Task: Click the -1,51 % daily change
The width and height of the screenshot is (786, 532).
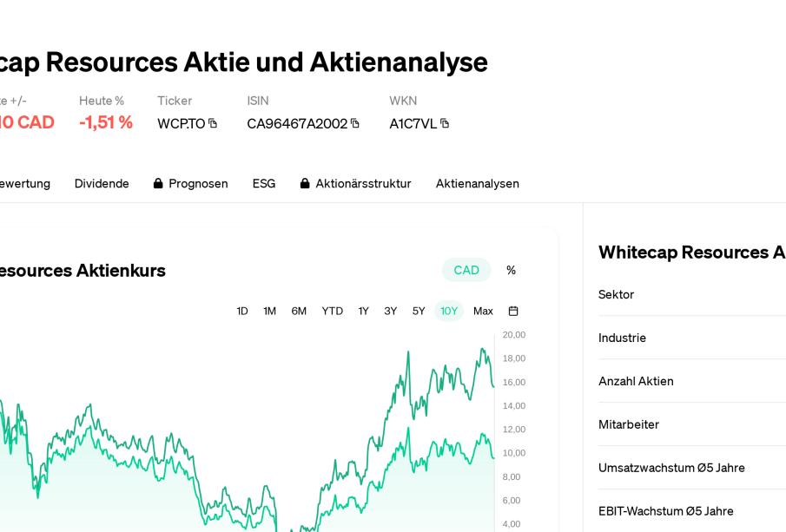Action: [106, 122]
